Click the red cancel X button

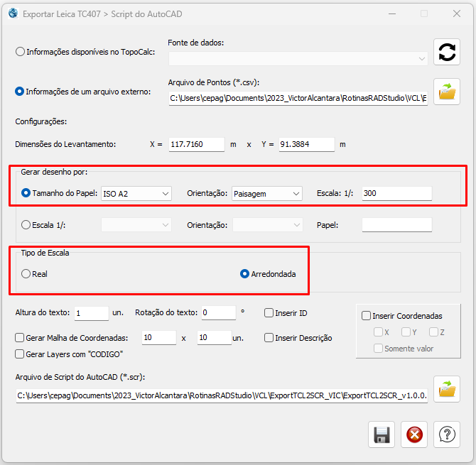tap(414, 434)
